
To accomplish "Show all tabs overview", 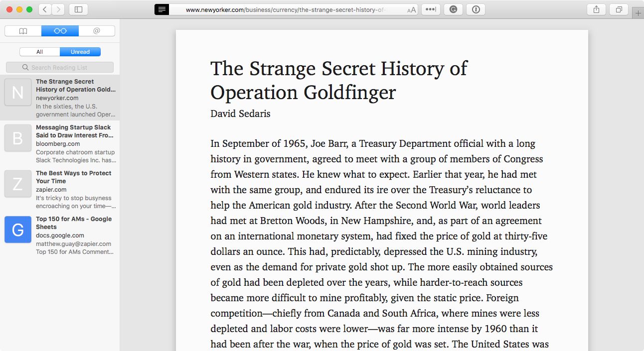I will point(619,9).
